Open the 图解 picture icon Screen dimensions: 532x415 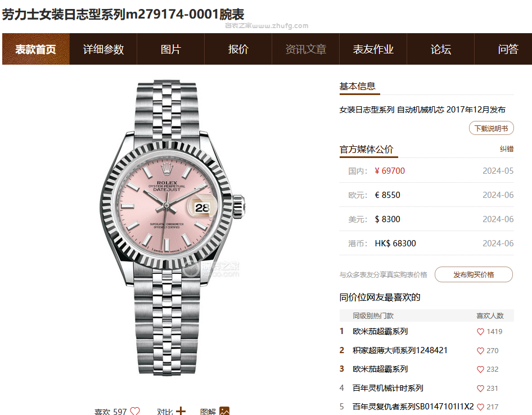pyautogui.click(x=224, y=411)
